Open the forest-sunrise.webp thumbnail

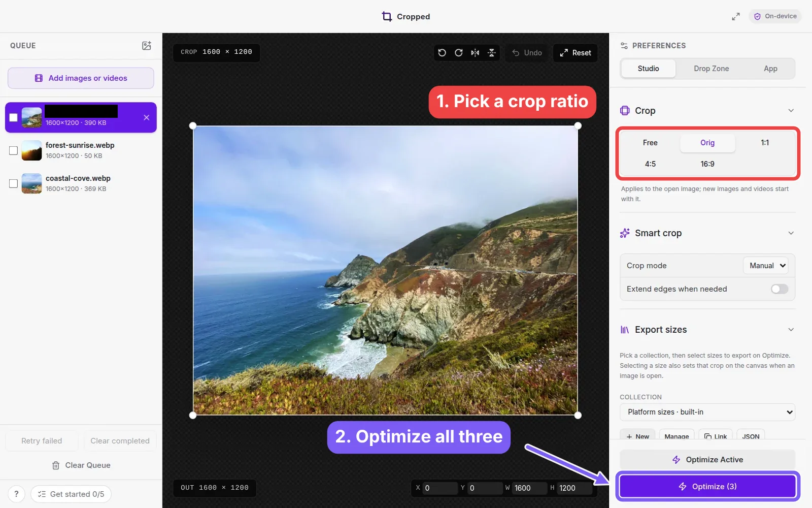point(31,150)
